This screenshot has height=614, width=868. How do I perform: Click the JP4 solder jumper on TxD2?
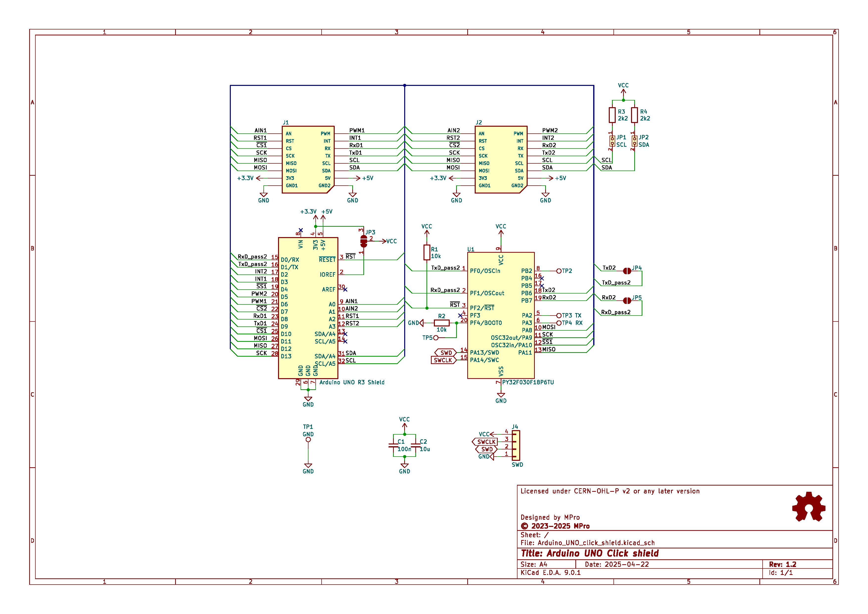click(627, 271)
